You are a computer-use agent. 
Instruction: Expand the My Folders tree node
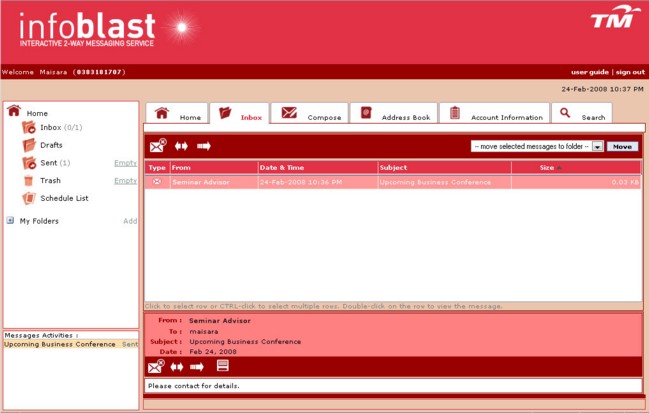[10, 221]
